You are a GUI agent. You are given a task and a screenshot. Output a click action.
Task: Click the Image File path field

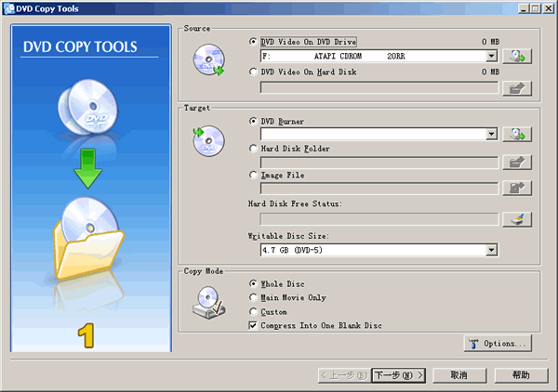pos(379,189)
